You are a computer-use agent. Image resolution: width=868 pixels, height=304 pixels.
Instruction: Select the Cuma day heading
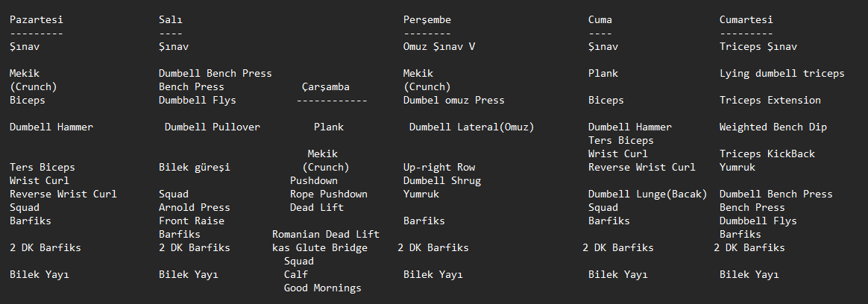(600, 20)
